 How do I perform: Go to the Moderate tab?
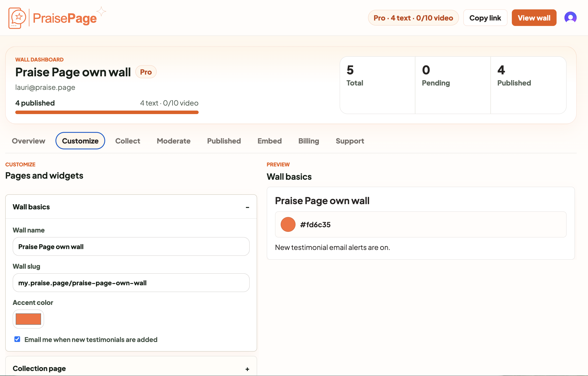click(174, 141)
